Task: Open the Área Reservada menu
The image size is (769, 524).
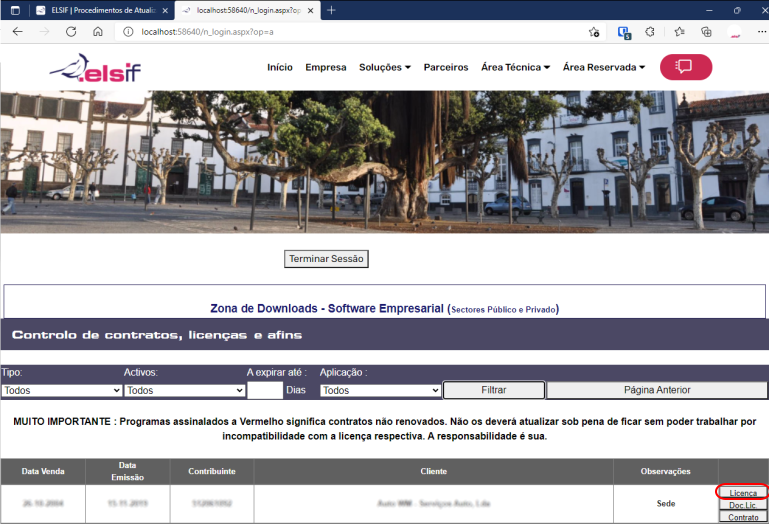Action: 604,68
